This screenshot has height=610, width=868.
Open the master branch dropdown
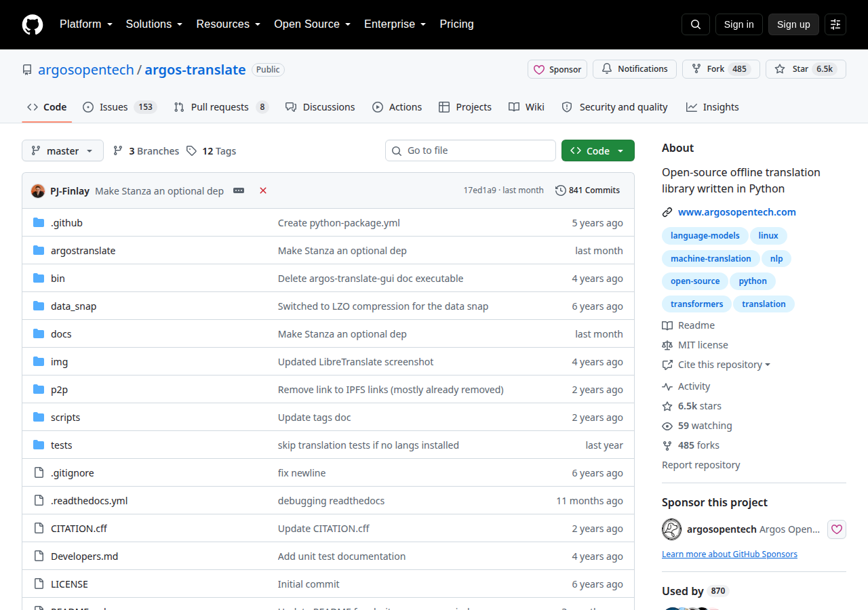(x=62, y=150)
